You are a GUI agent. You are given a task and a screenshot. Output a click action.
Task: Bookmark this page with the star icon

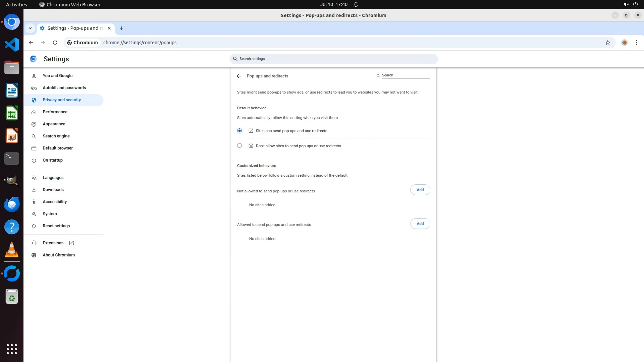coord(607,43)
